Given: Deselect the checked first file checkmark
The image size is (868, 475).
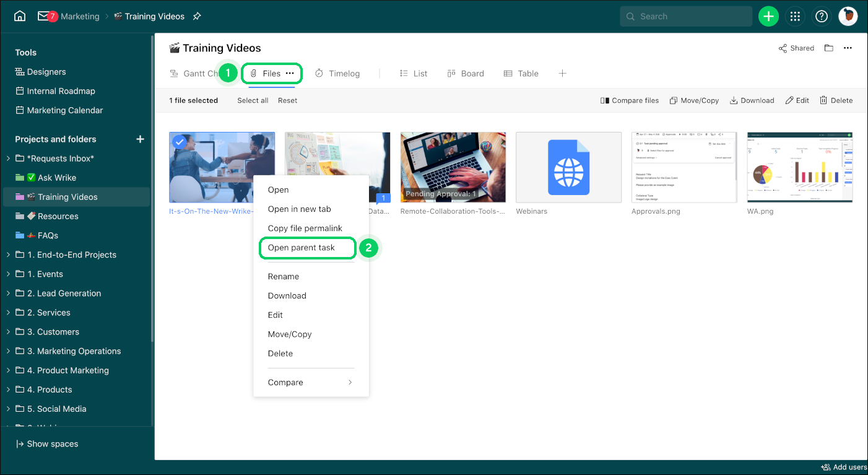Looking at the screenshot, I should [180, 142].
